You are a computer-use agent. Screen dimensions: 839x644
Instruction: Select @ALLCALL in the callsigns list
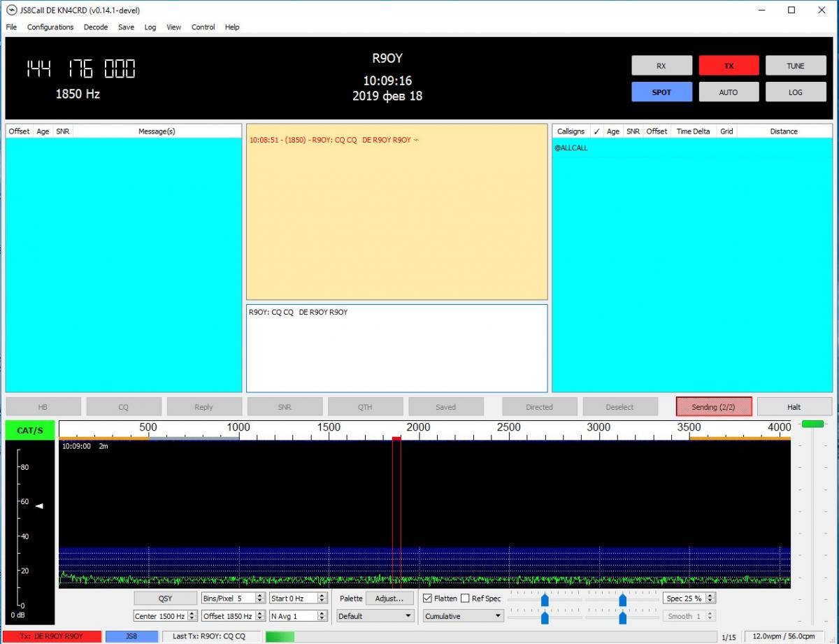[571, 148]
